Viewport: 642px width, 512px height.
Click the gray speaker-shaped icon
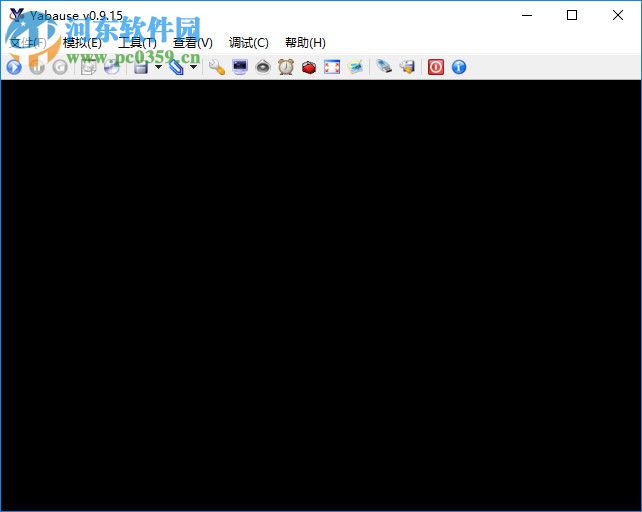263,67
